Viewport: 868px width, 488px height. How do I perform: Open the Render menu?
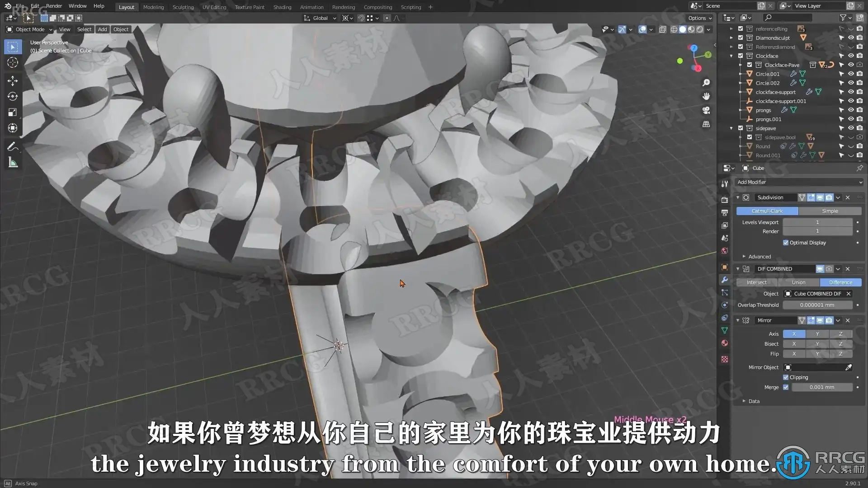click(54, 6)
